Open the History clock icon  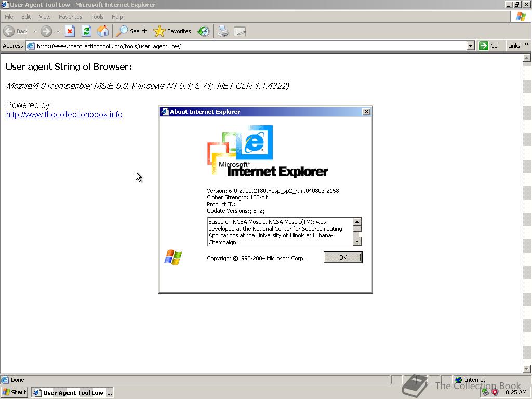(204, 31)
